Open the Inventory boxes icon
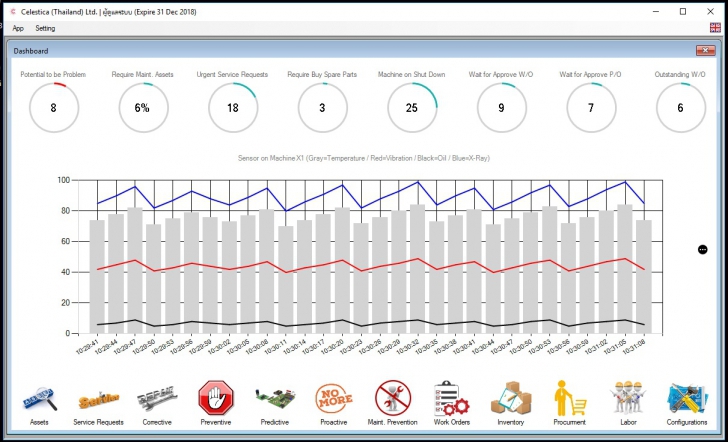 pyautogui.click(x=511, y=398)
